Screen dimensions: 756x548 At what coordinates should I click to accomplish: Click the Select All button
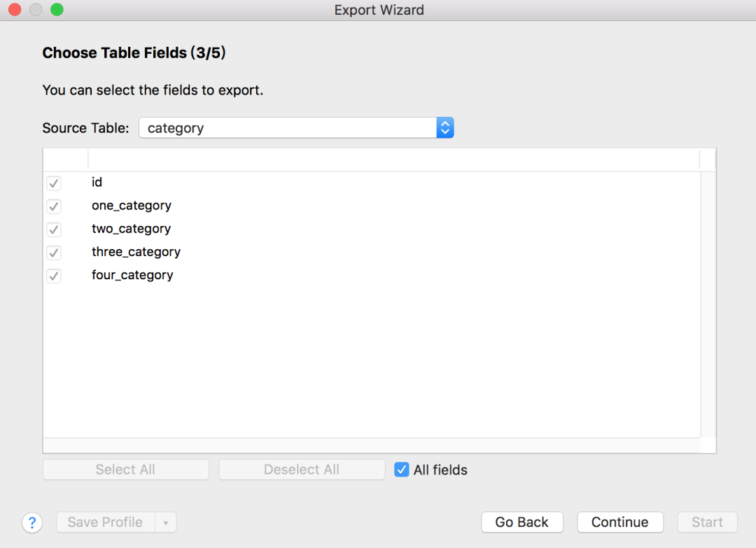(126, 470)
